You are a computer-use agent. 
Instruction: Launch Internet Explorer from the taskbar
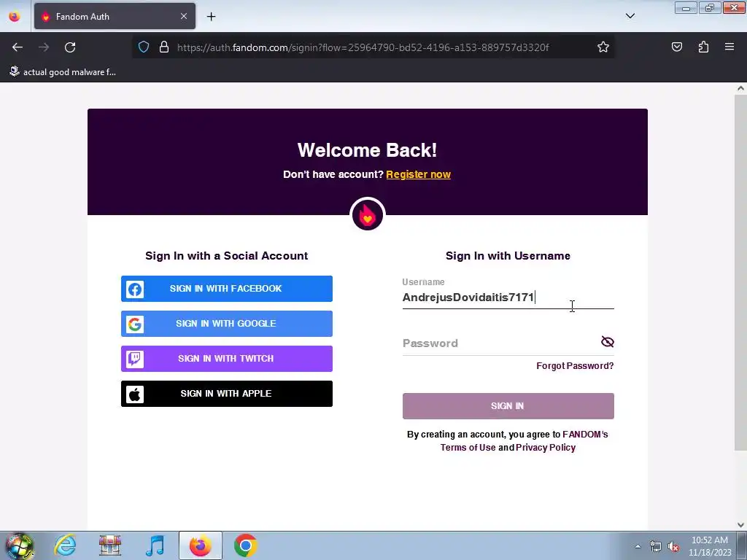65,545
